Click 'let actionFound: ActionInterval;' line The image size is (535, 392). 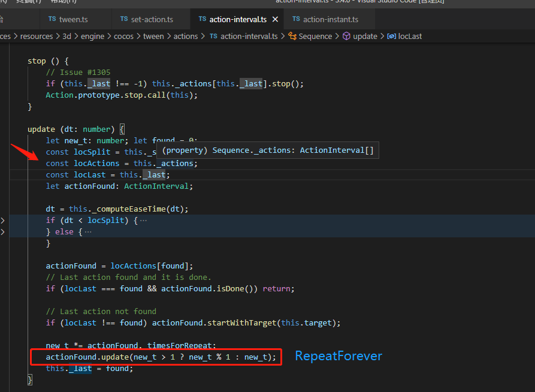coord(119,186)
